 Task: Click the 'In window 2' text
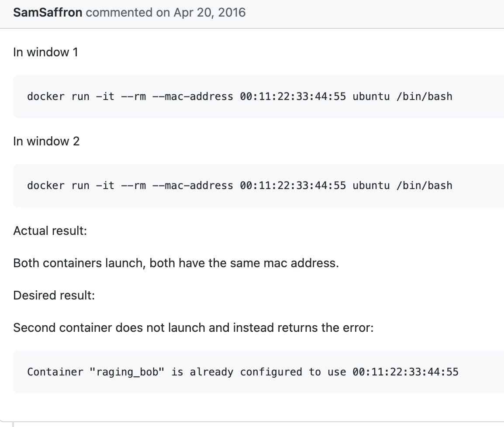click(x=46, y=141)
